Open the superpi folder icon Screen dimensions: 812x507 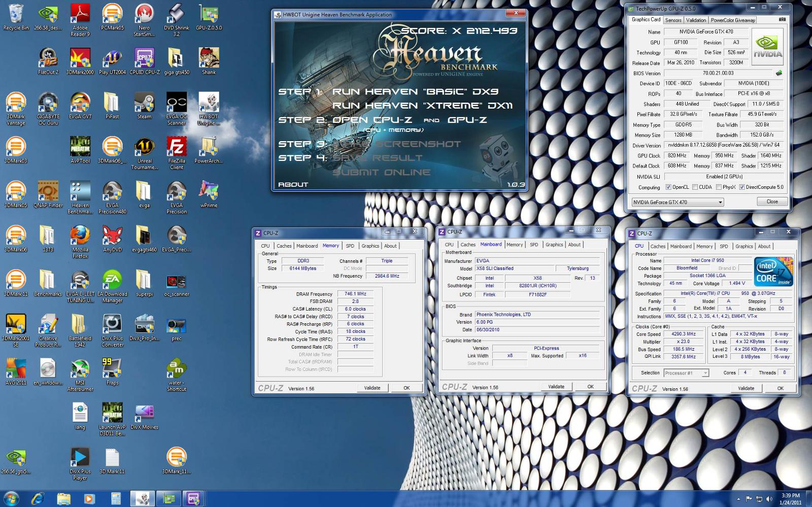pyautogui.click(x=144, y=283)
